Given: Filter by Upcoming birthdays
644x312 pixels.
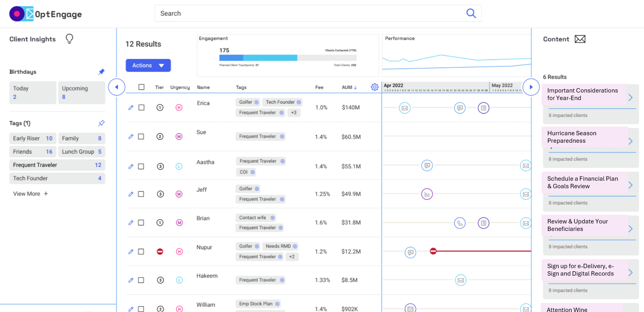Looking at the screenshot, I should click(x=82, y=93).
